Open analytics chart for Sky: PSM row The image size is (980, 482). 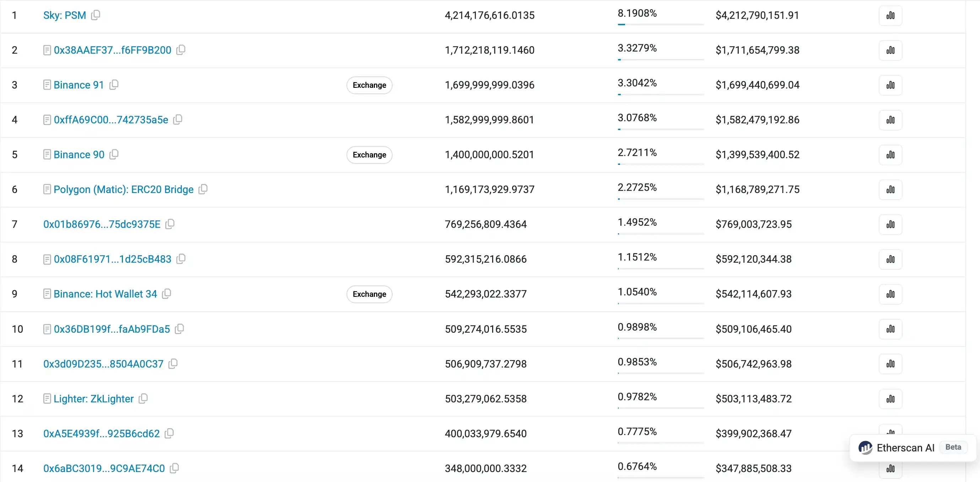point(890,16)
